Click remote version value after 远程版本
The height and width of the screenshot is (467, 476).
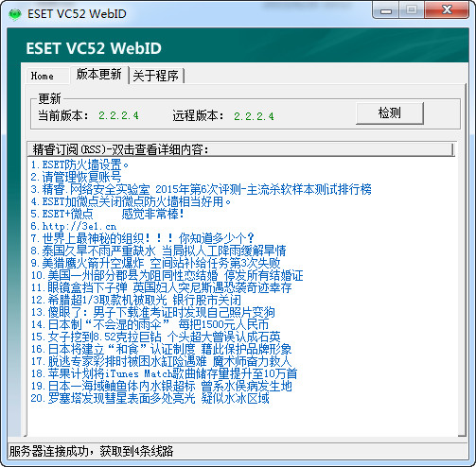coord(254,116)
